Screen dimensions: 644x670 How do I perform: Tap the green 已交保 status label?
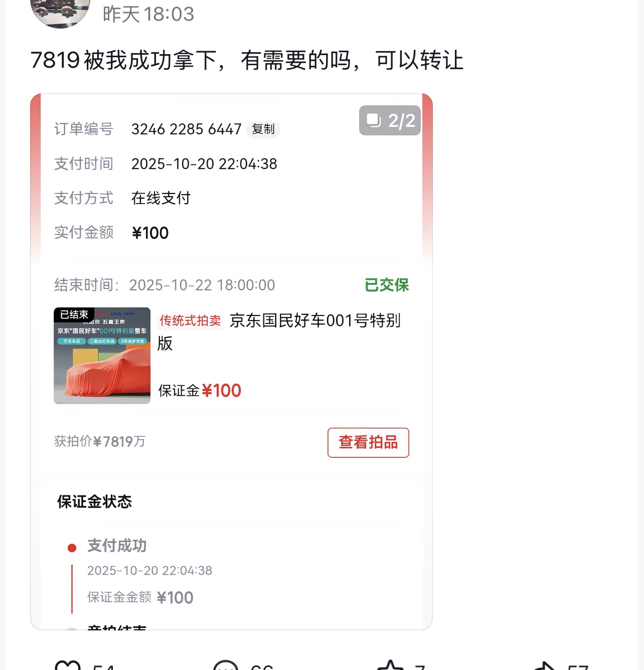pos(387,285)
